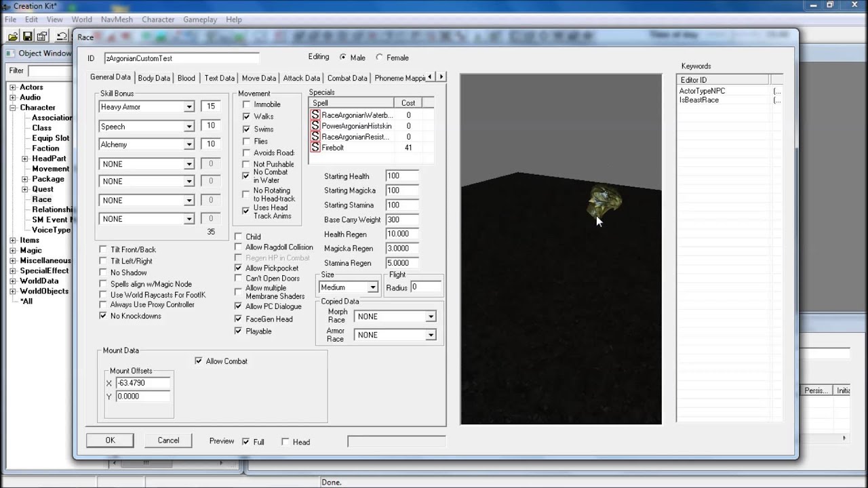Screen dimensions: 868x488
Task: Select the Race item in object tree
Action: click(42, 199)
